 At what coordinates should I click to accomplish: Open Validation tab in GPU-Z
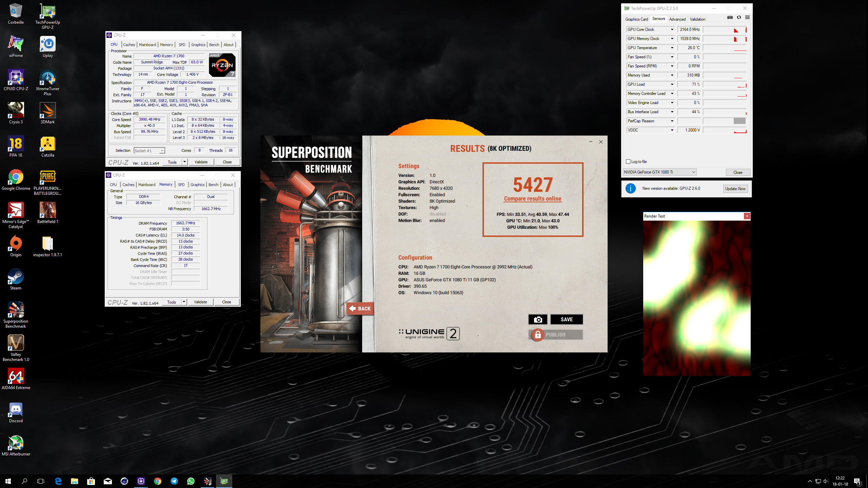point(697,19)
